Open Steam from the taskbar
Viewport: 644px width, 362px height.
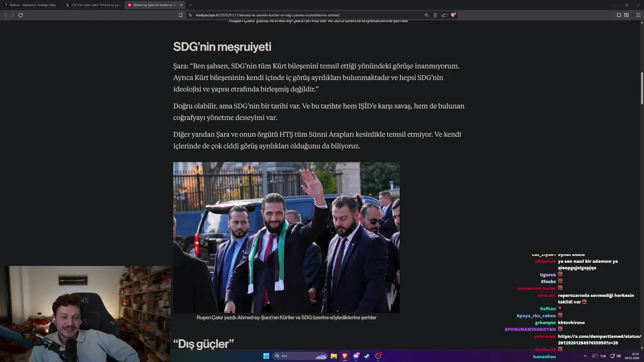coord(367,356)
